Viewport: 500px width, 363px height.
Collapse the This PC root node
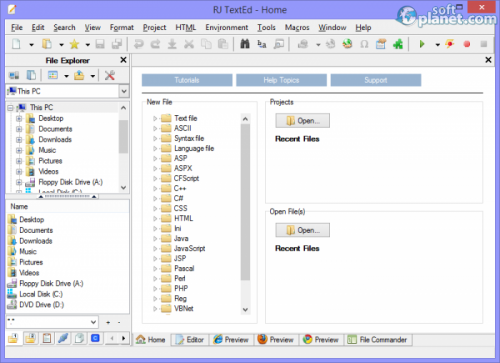coord(10,108)
